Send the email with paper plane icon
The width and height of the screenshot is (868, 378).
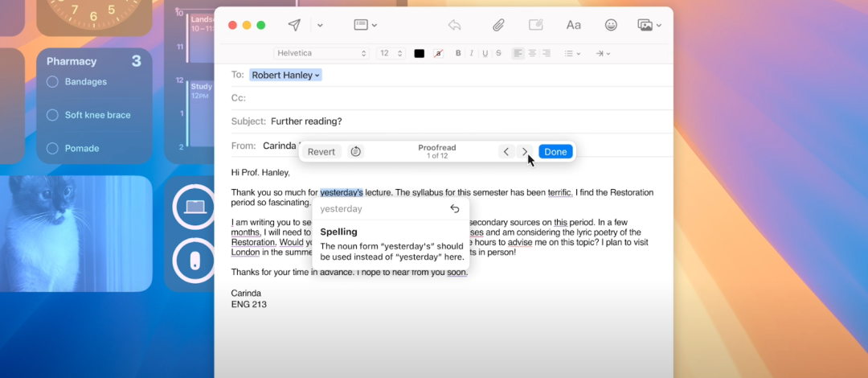[294, 25]
